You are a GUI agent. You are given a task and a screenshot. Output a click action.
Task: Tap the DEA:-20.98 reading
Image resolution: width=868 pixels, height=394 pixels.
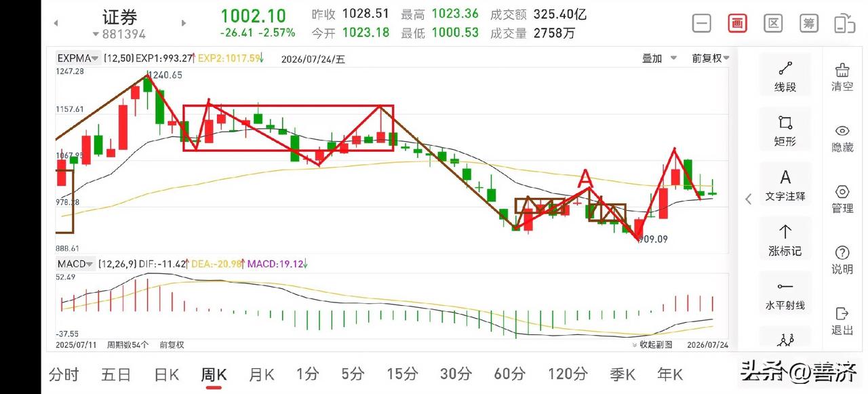[218, 264]
